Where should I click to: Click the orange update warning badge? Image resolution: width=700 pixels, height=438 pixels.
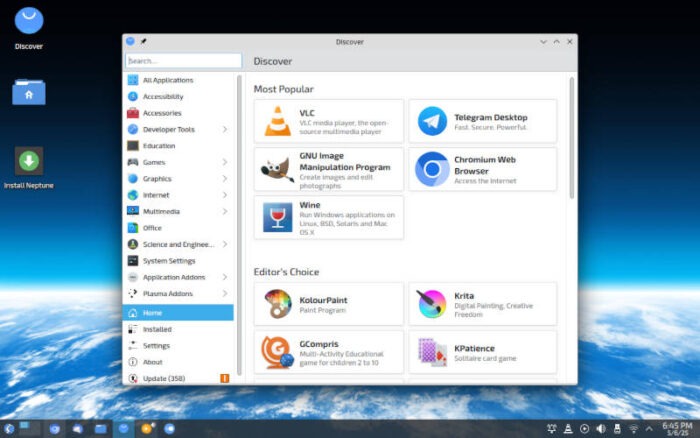[x=225, y=378]
